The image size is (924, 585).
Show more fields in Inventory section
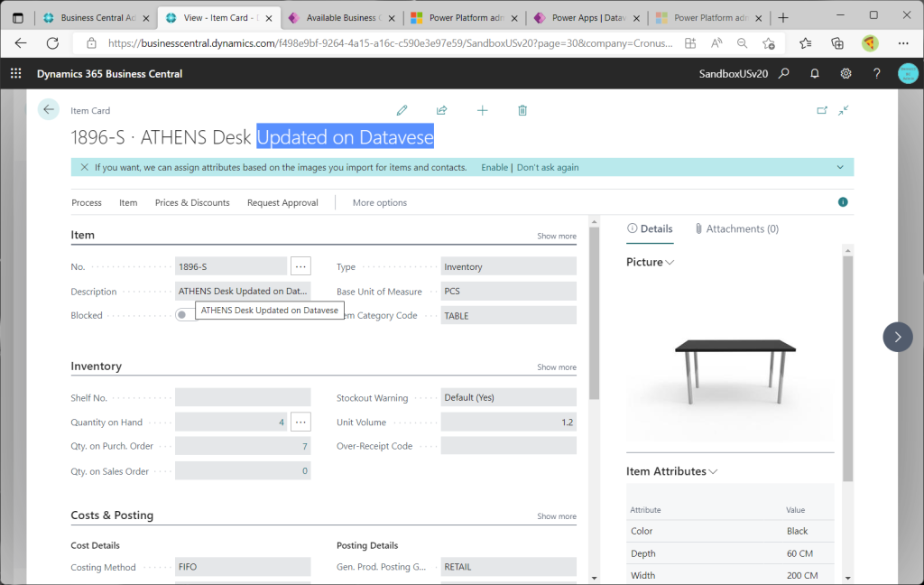(x=556, y=367)
